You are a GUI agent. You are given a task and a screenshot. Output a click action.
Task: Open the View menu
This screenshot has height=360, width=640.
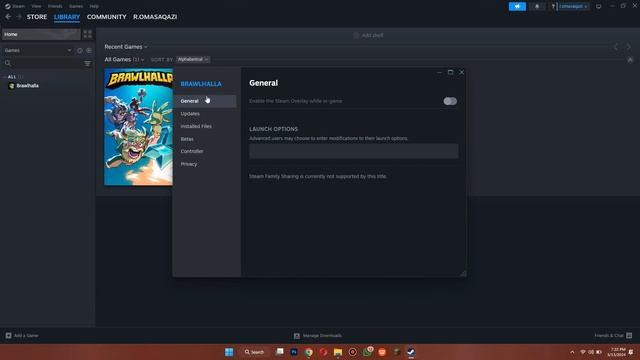tap(36, 6)
